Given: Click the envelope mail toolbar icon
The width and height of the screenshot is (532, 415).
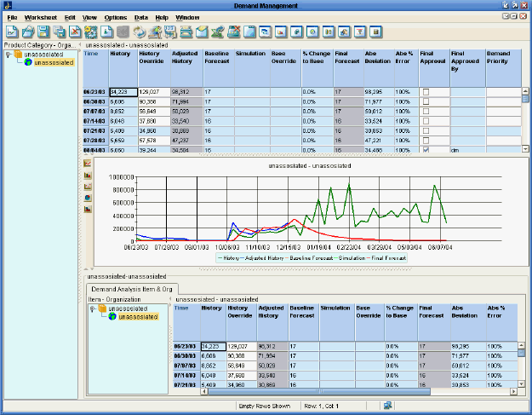Looking at the screenshot, I should 202,32.
